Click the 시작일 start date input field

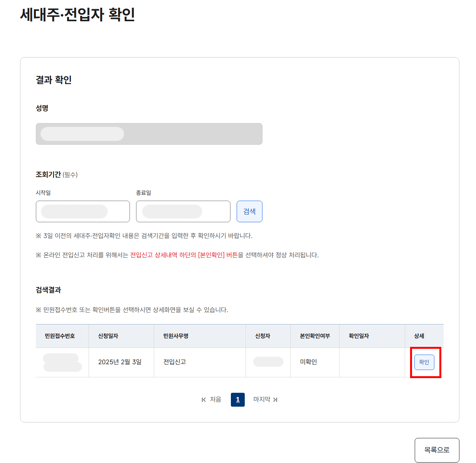[x=82, y=211]
